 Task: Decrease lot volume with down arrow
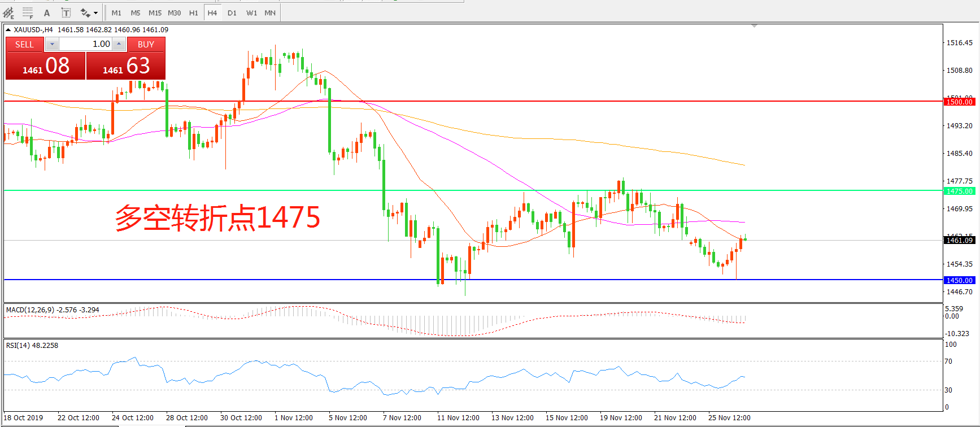(x=52, y=44)
